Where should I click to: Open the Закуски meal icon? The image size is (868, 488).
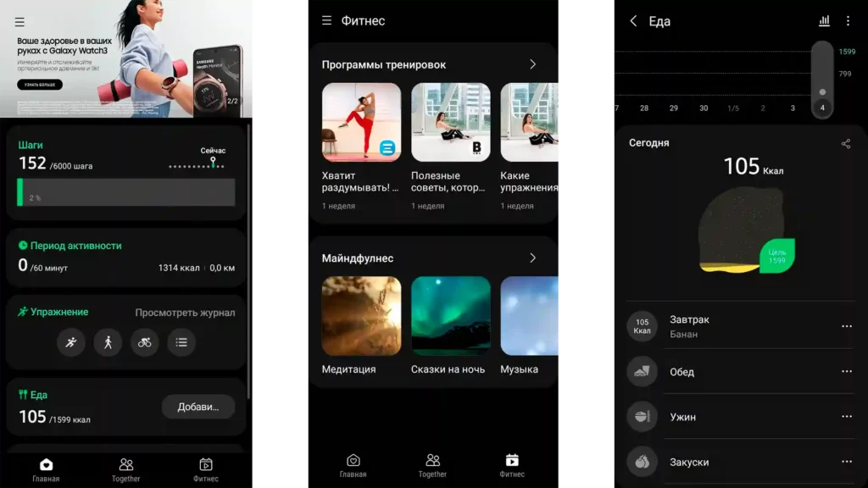(643, 462)
